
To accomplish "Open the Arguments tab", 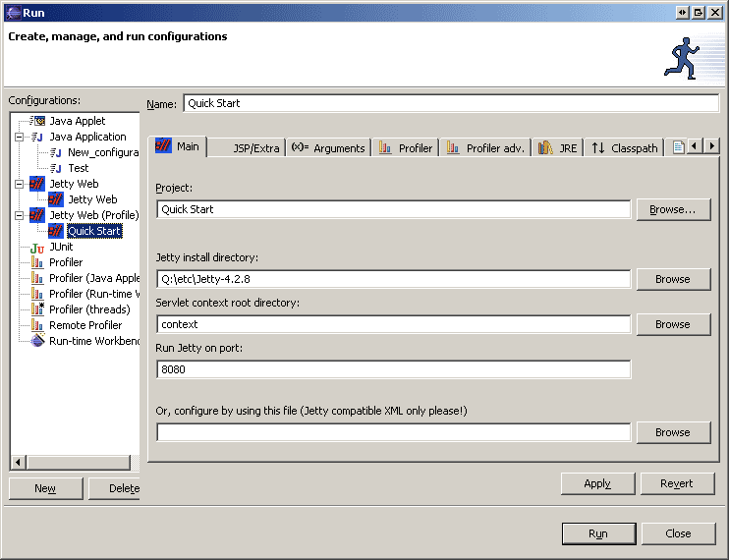I will [x=328, y=148].
